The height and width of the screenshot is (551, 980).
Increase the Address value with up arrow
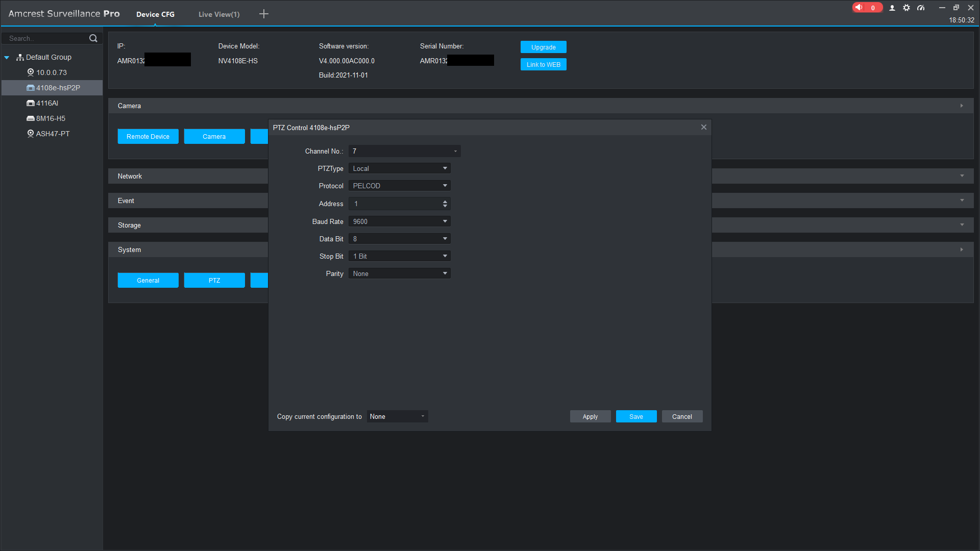(x=445, y=202)
